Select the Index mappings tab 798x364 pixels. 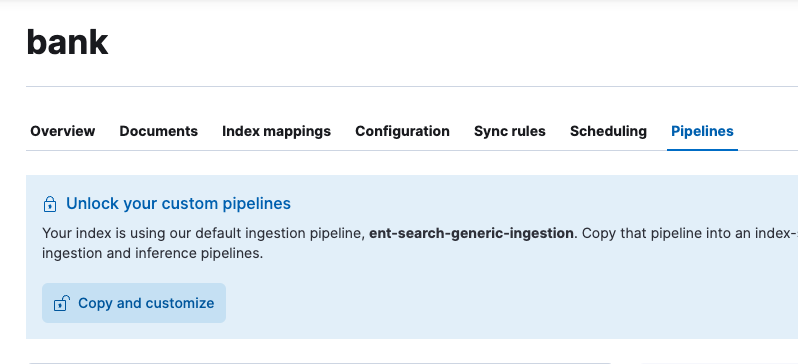(276, 131)
